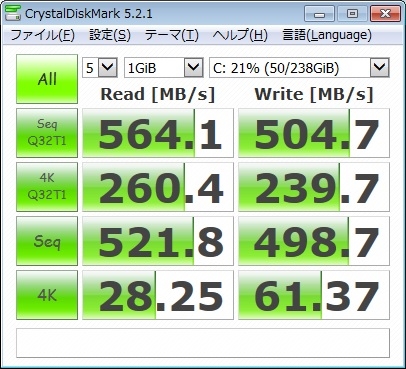Run the Seq benchmark button
The width and height of the screenshot is (406, 369).
point(47,241)
